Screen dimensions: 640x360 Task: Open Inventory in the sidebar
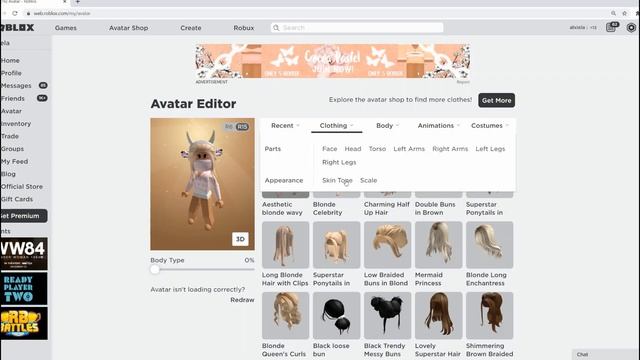click(x=16, y=124)
